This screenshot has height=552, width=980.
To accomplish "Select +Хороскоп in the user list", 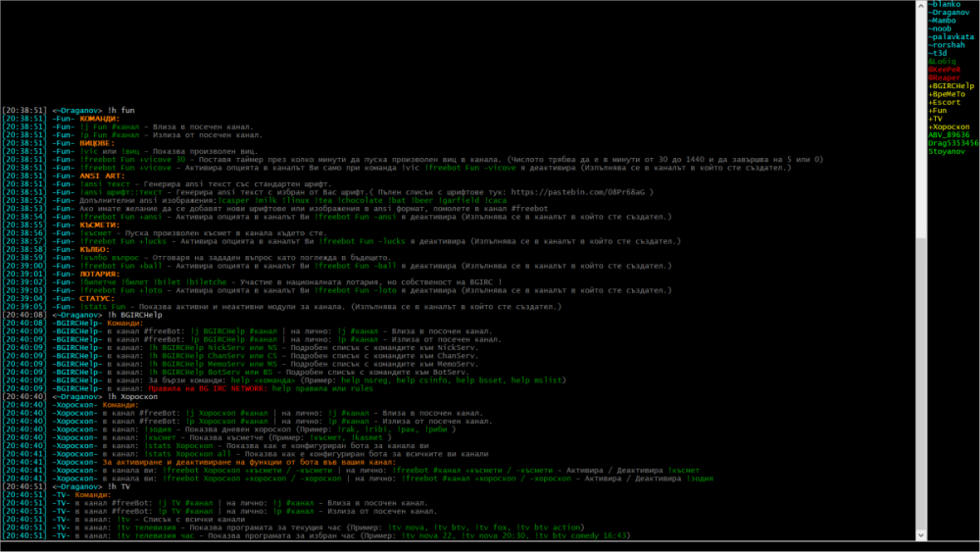I will point(949,127).
